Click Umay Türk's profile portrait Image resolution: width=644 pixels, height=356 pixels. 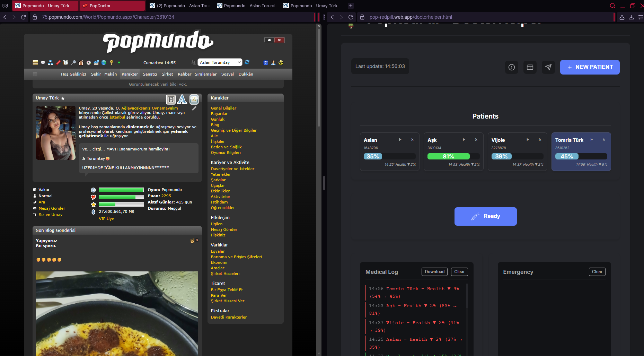[x=56, y=133]
